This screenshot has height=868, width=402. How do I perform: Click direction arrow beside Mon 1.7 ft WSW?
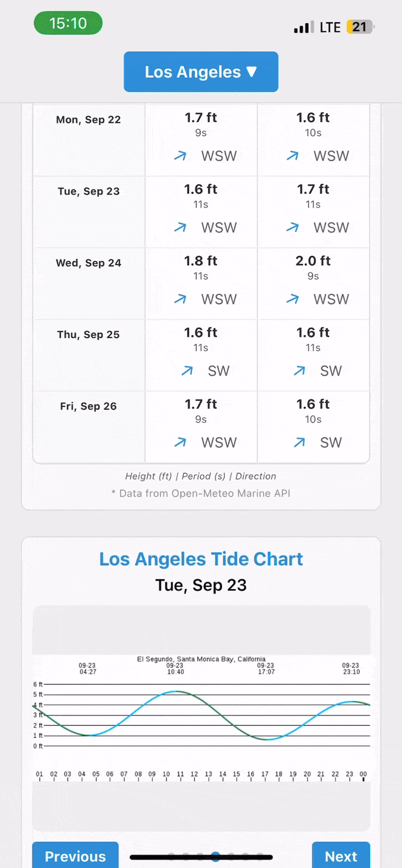(x=180, y=156)
